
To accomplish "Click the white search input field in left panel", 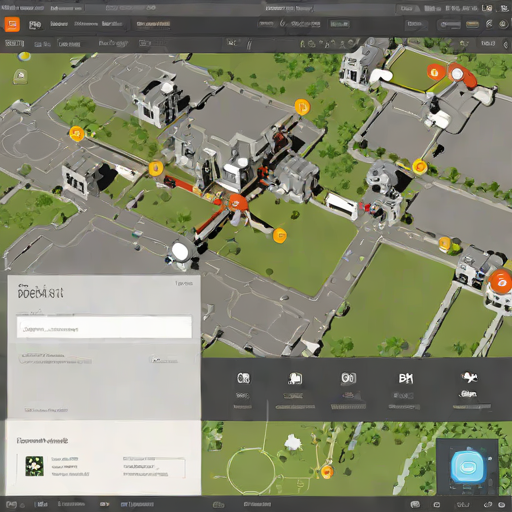I will (104, 327).
